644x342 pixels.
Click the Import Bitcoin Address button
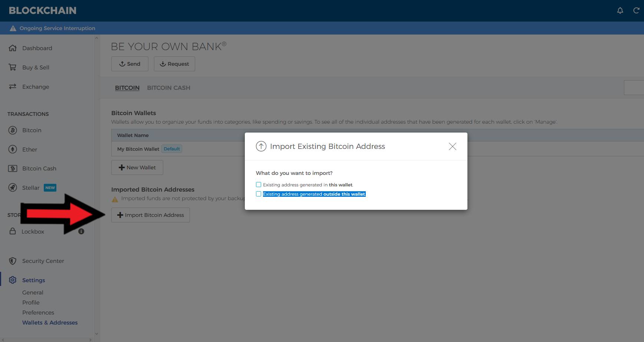click(x=151, y=215)
